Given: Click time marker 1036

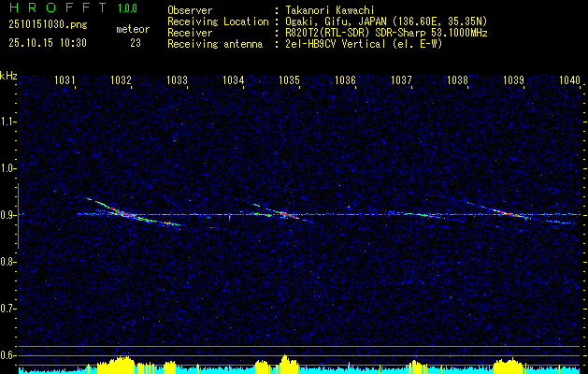Looking at the screenshot, I should tap(345, 79).
